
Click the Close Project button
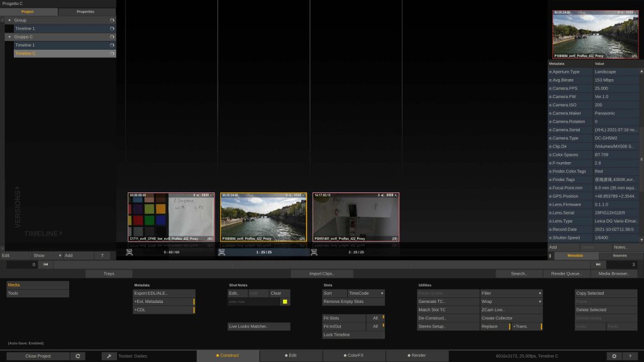(38, 356)
